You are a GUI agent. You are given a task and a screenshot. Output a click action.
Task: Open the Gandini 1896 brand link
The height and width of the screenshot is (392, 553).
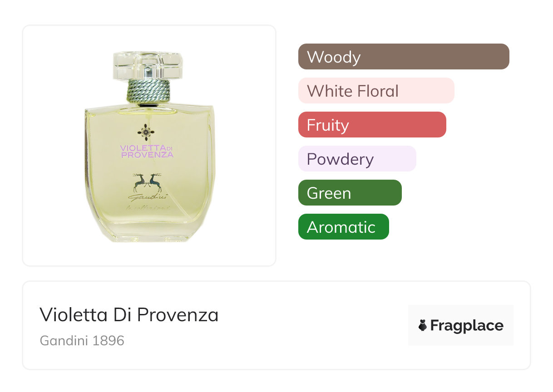[82, 341]
